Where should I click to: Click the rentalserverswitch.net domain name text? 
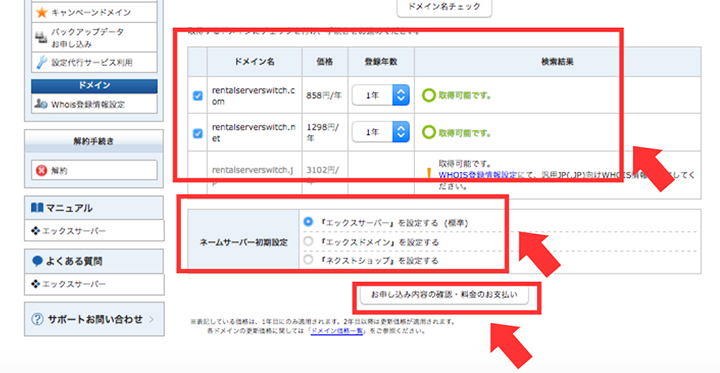(253, 133)
